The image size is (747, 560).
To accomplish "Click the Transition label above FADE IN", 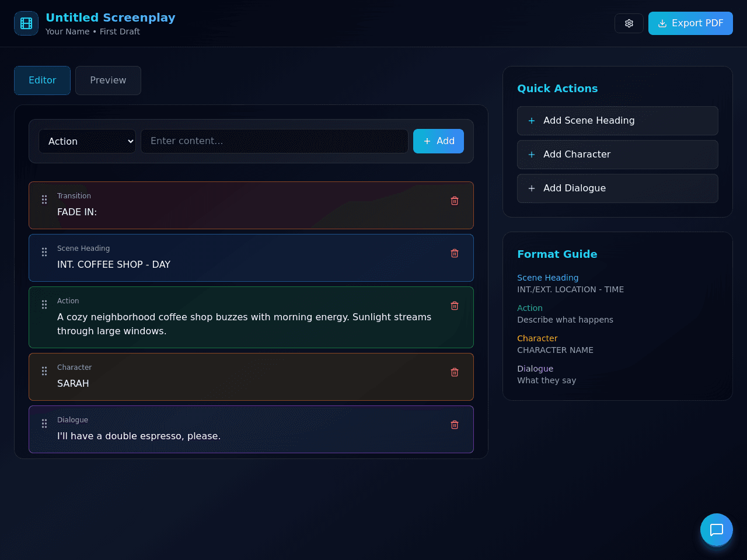I will pyautogui.click(x=74, y=196).
